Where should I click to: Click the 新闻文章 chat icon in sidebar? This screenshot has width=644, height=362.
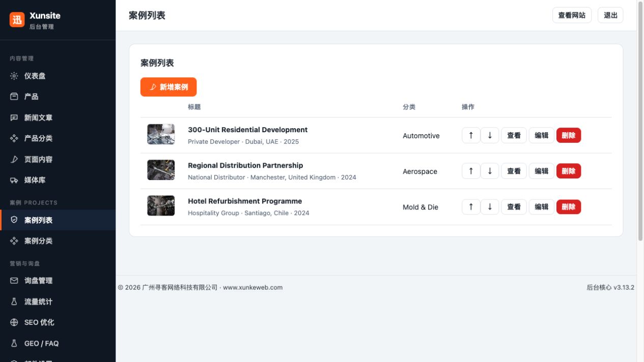[14, 117]
